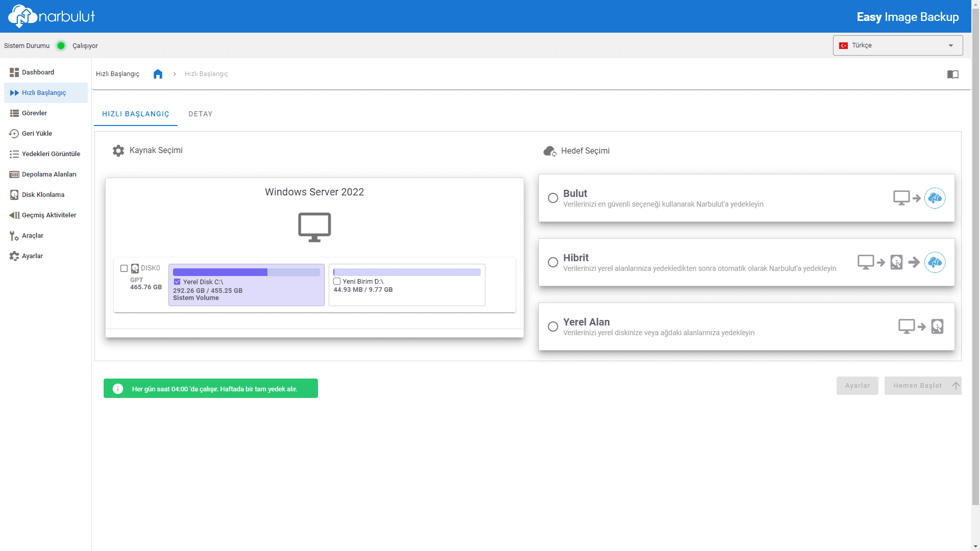This screenshot has width=980, height=551.
Task: Click the home breadcrumb icon
Action: pyautogui.click(x=158, y=74)
